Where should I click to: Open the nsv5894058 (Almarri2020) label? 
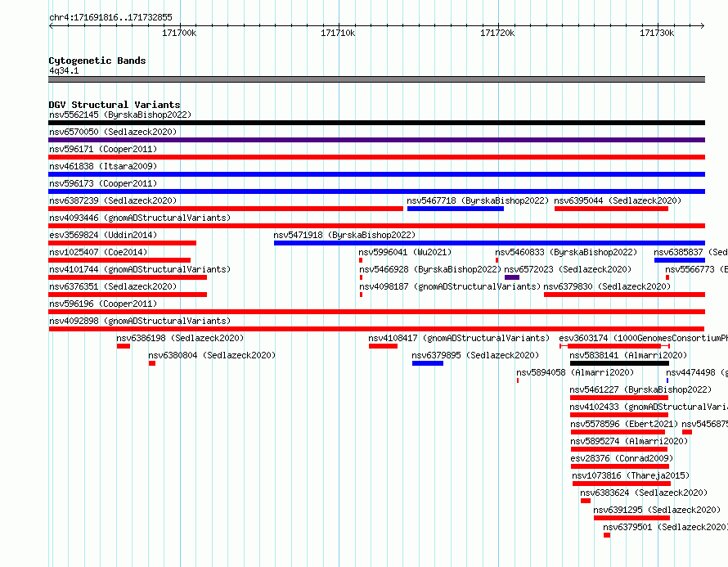(x=575, y=372)
